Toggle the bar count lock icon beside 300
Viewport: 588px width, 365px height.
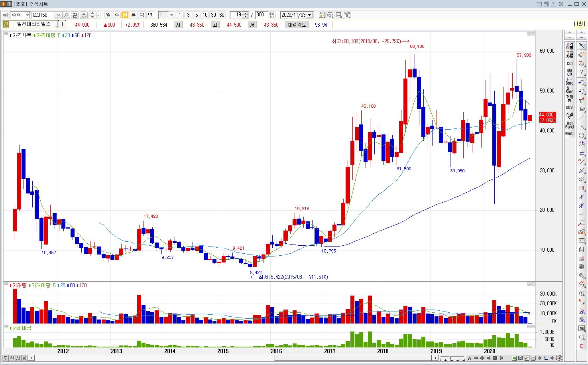click(272, 15)
